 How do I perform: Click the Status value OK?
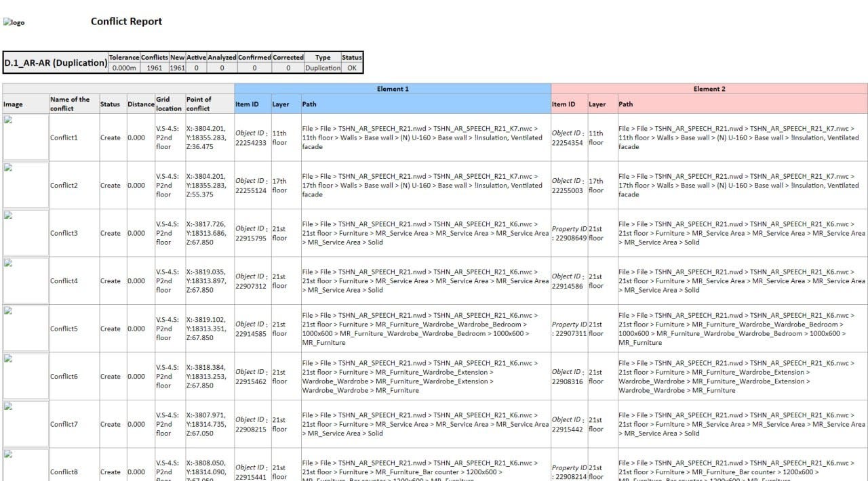point(352,68)
